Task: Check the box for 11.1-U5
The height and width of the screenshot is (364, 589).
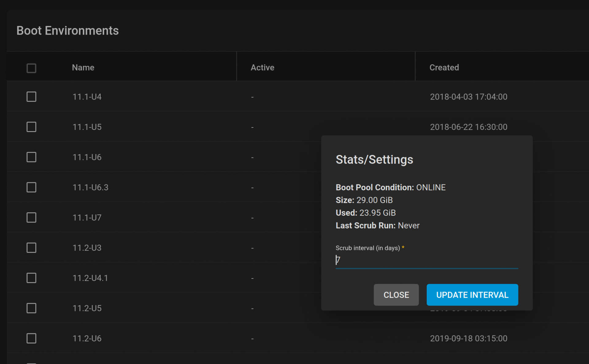Action: coord(31,127)
